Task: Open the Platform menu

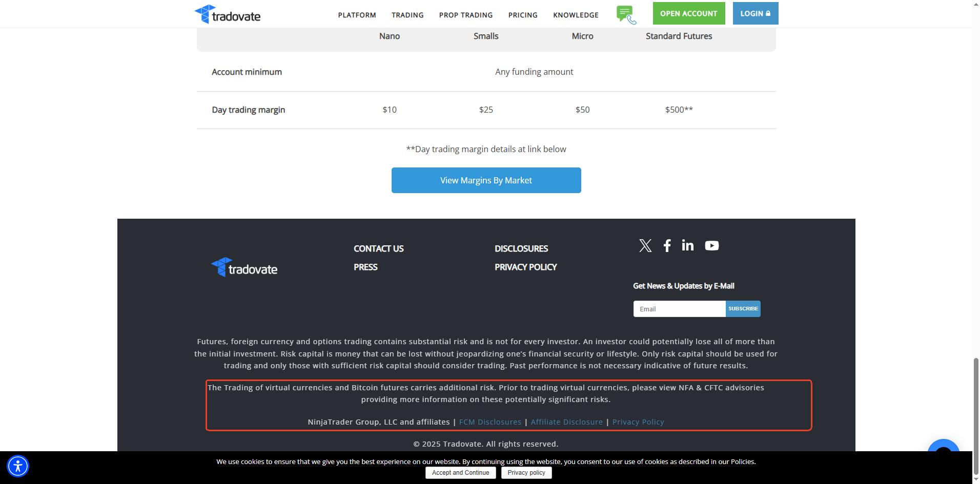Action: pos(357,15)
